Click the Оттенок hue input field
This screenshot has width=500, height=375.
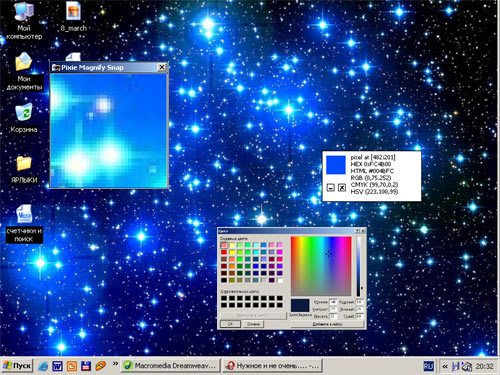(x=333, y=302)
